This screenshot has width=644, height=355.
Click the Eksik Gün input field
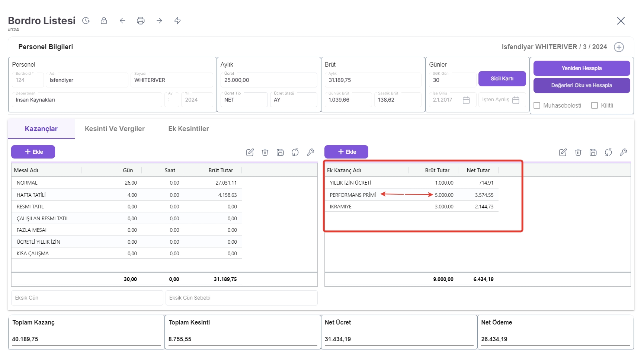tap(87, 298)
